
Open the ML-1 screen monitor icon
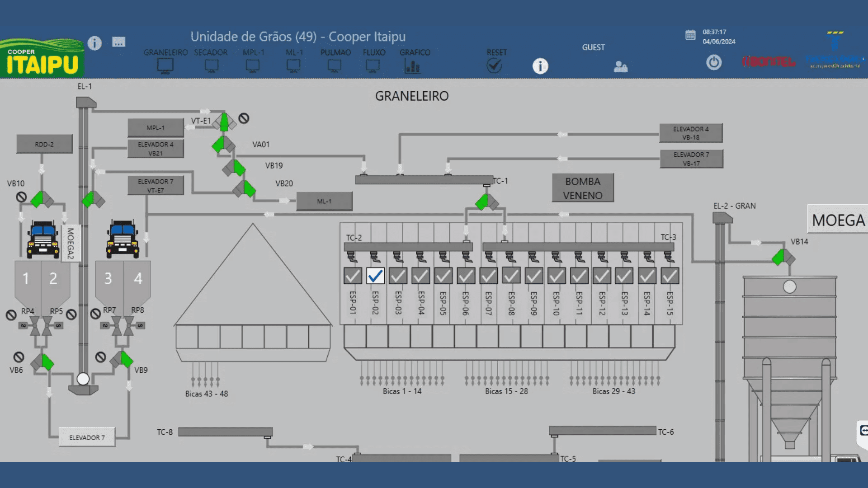point(293,66)
